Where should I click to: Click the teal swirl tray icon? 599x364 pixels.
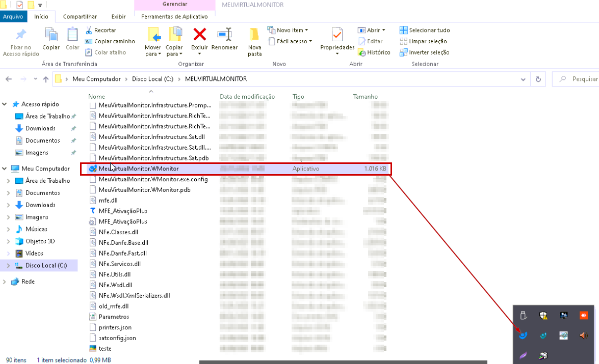point(543,335)
